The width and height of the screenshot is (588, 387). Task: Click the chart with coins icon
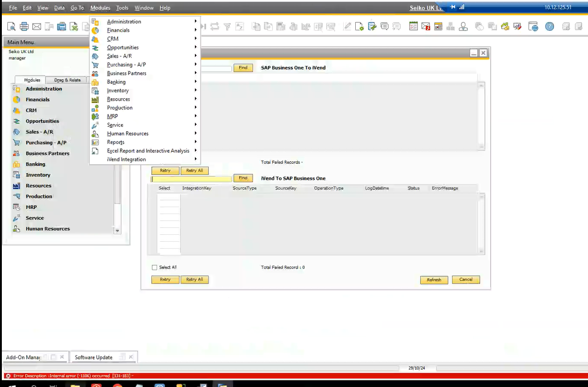505,27
